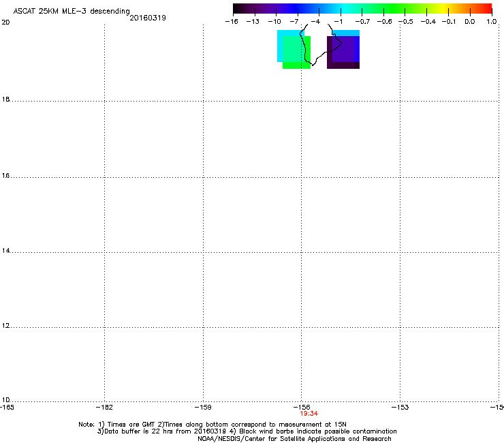Click the latitude label 14

pyautogui.click(x=5, y=251)
